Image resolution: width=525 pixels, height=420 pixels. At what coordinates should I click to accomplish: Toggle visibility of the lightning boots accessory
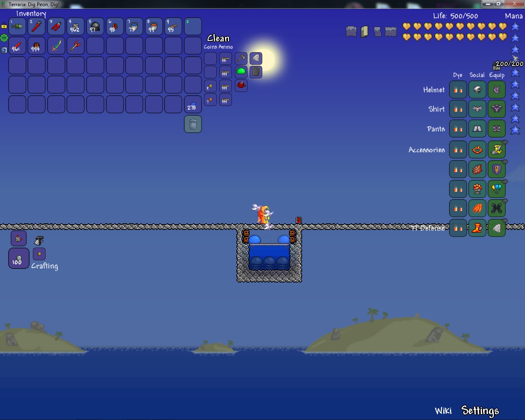[505, 142]
